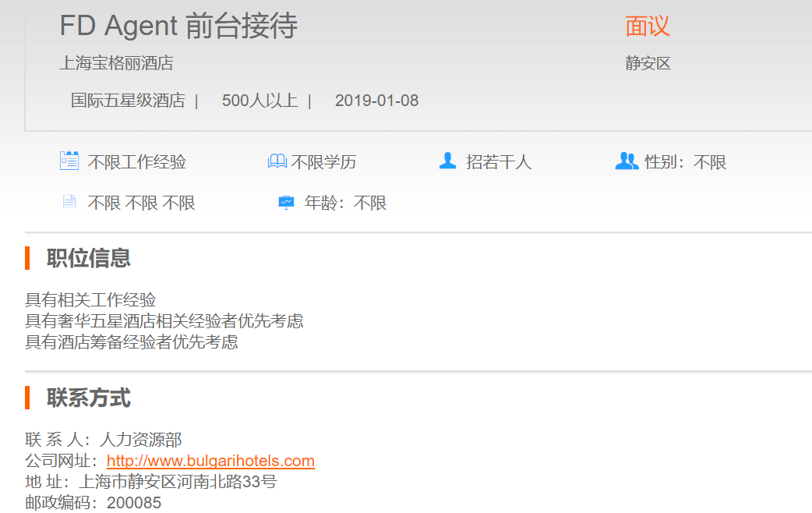Click the document icon beside 不限 不限 不限

69,202
